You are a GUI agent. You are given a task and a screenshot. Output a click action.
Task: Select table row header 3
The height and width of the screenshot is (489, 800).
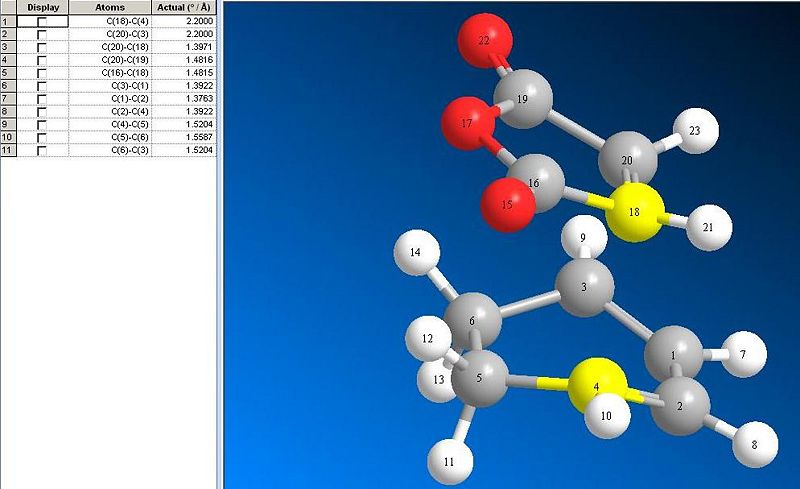[8, 47]
